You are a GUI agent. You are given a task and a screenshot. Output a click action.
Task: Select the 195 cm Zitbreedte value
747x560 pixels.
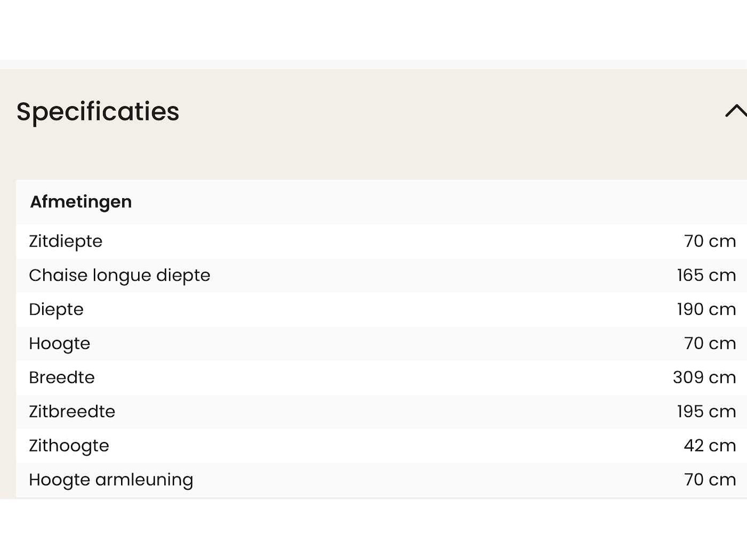pos(706,412)
